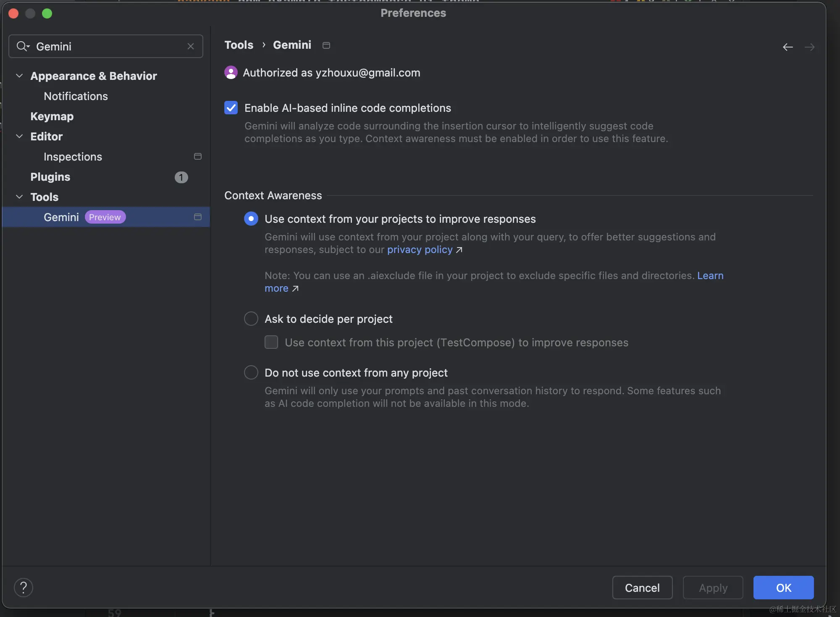Disable AI-based inline code completions
840x617 pixels.
click(x=231, y=108)
